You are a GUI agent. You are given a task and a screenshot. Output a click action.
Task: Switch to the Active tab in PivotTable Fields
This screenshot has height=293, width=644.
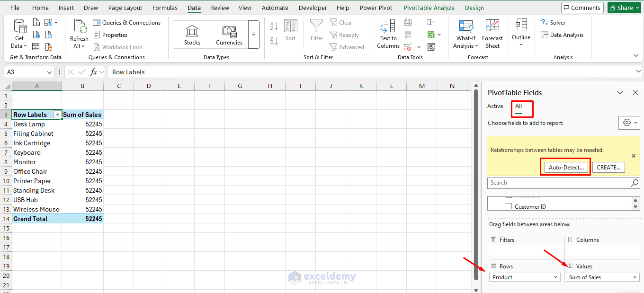495,106
